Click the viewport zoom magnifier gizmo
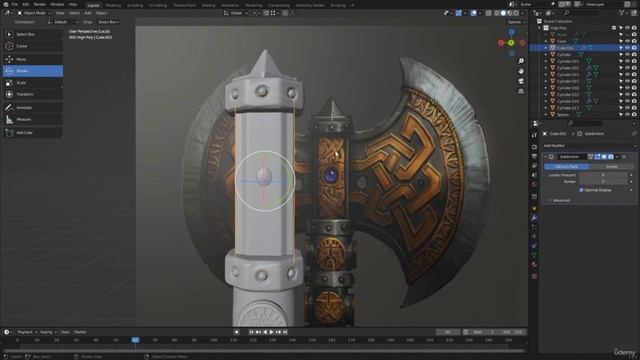 point(521,61)
